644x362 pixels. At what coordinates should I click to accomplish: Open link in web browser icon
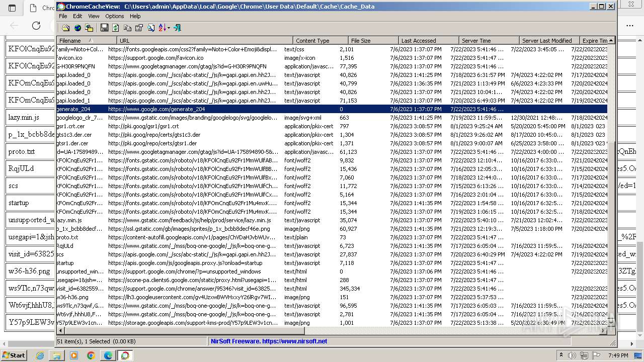pyautogui.click(x=77, y=28)
